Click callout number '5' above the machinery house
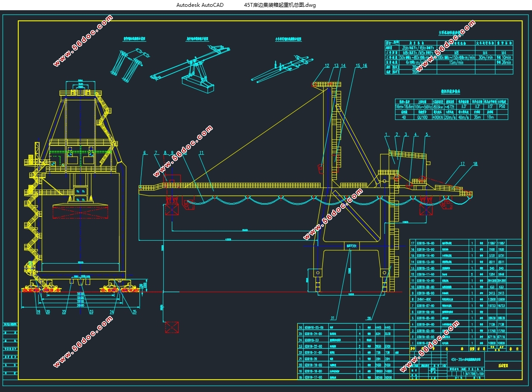This screenshot has width=532, height=392. click(427, 134)
